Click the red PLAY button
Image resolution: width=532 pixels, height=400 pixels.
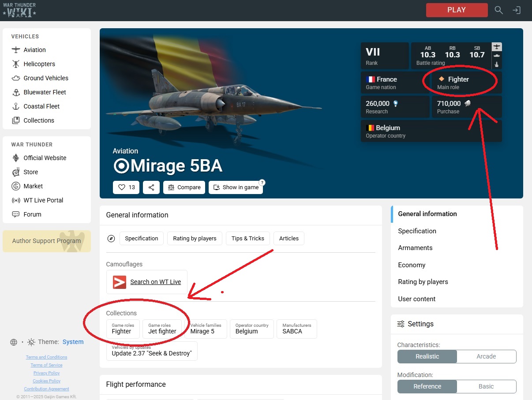click(x=457, y=10)
